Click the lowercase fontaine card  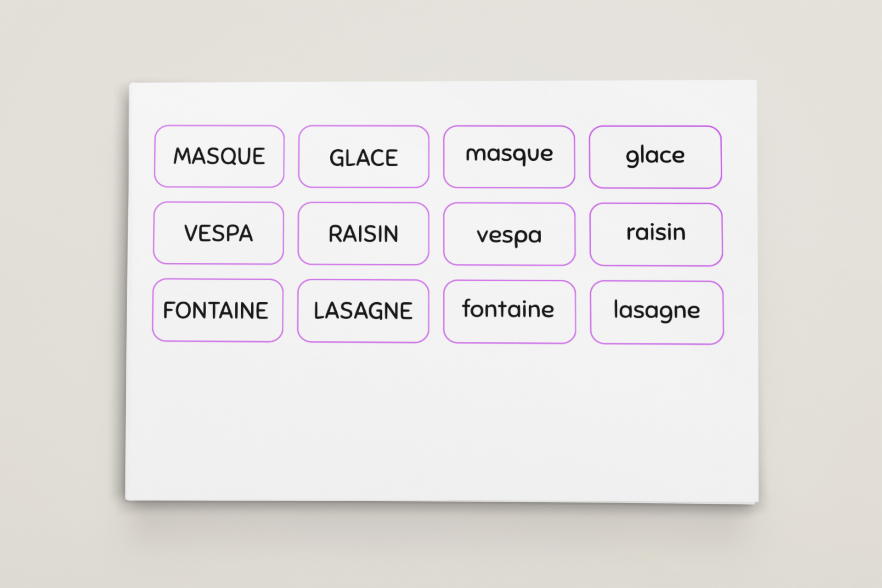[x=509, y=311]
